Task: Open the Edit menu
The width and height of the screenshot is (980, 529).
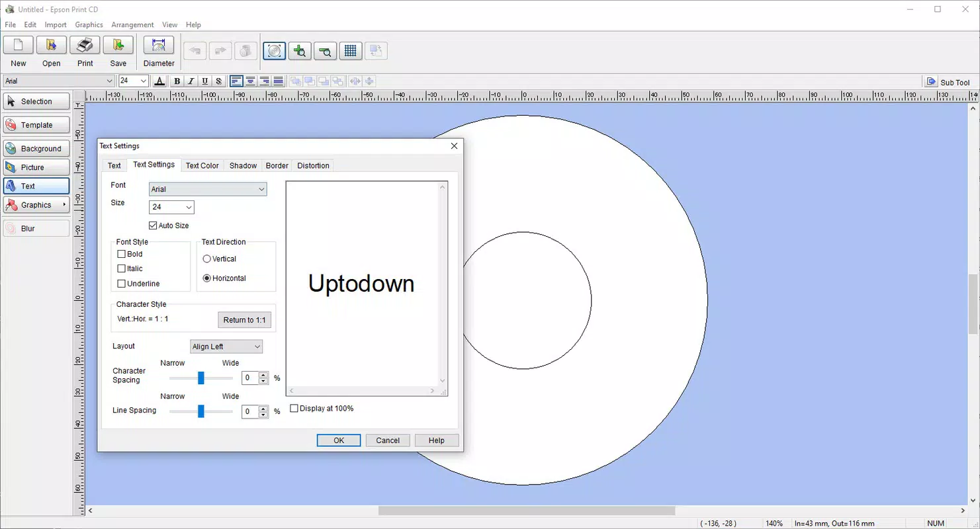Action: 30,24
